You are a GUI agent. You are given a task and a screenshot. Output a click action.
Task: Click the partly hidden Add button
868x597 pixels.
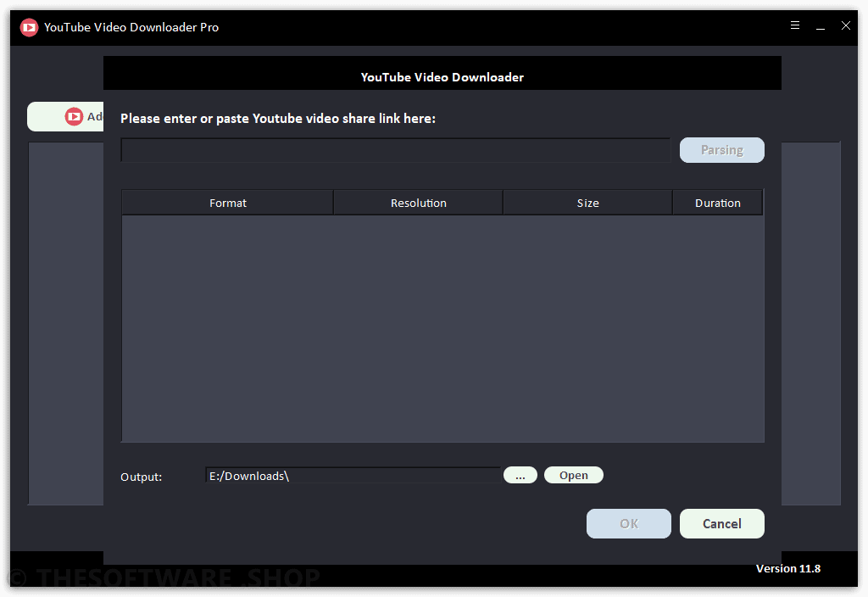pos(65,116)
